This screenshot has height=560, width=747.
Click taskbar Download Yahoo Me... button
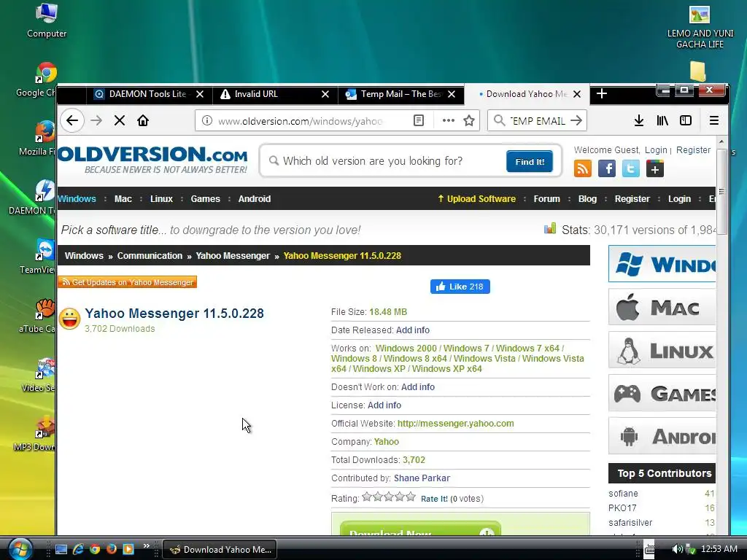(220, 550)
